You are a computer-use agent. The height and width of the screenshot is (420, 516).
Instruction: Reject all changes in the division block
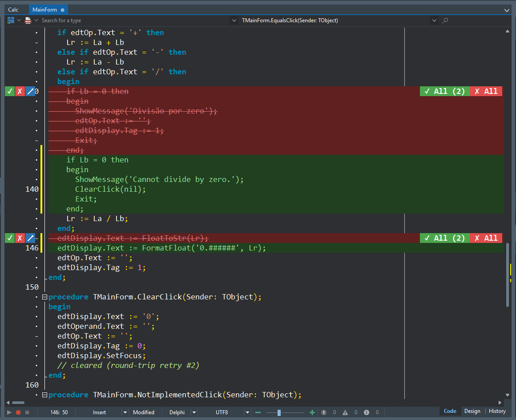click(486, 91)
